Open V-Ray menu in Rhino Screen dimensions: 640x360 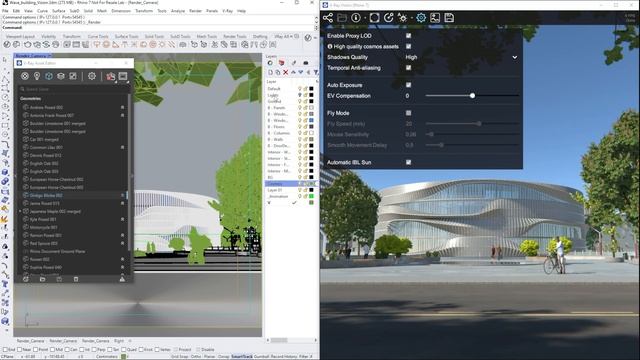[227, 11]
